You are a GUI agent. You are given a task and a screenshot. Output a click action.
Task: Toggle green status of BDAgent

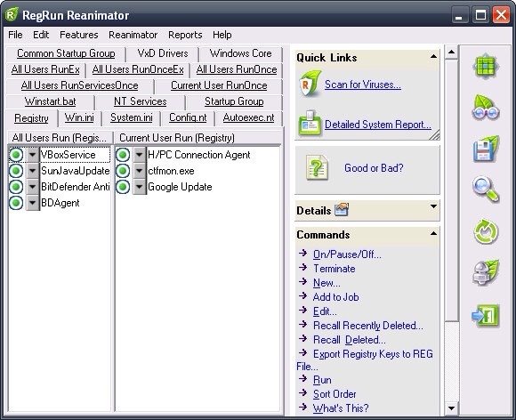pyautogui.click(x=16, y=203)
